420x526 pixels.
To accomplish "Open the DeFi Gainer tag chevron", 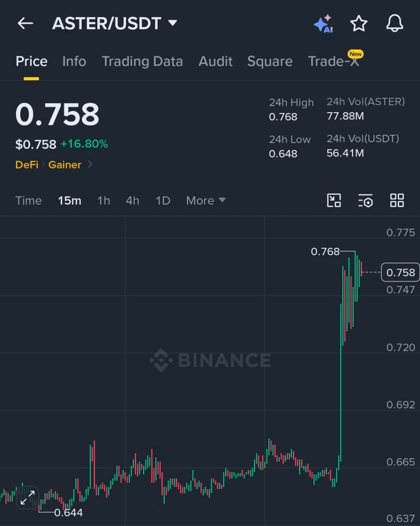I will (x=90, y=164).
